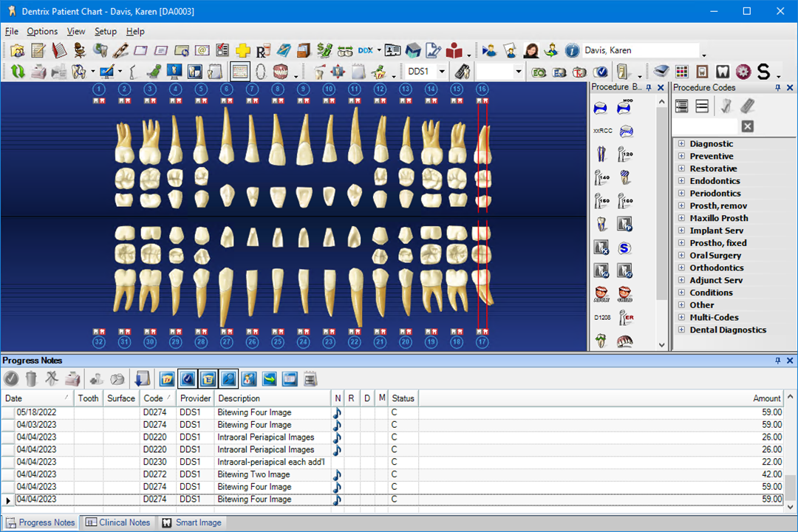Expand the Restorative procedure category
Viewport: 798px width, 532px height.
pyautogui.click(x=681, y=168)
